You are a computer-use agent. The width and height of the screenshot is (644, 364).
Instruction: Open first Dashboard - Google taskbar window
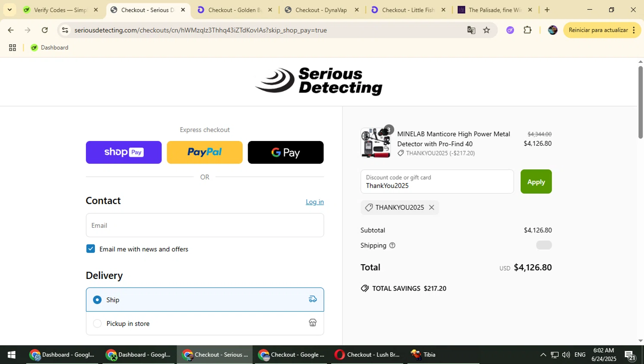click(62, 355)
